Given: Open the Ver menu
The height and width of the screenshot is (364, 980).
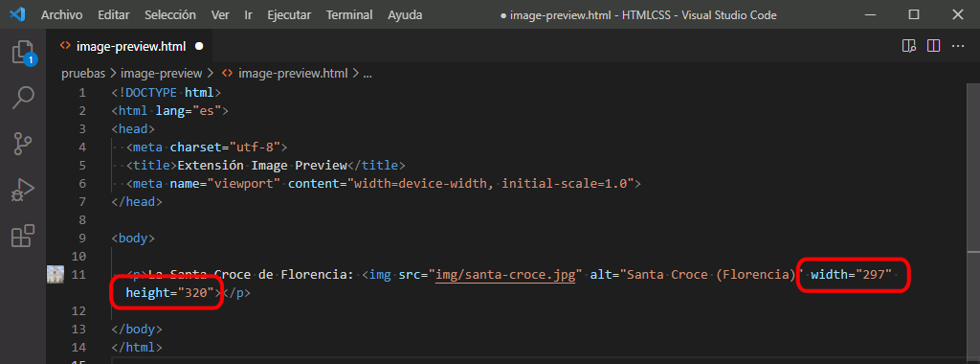Looking at the screenshot, I should click(x=220, y=14).
